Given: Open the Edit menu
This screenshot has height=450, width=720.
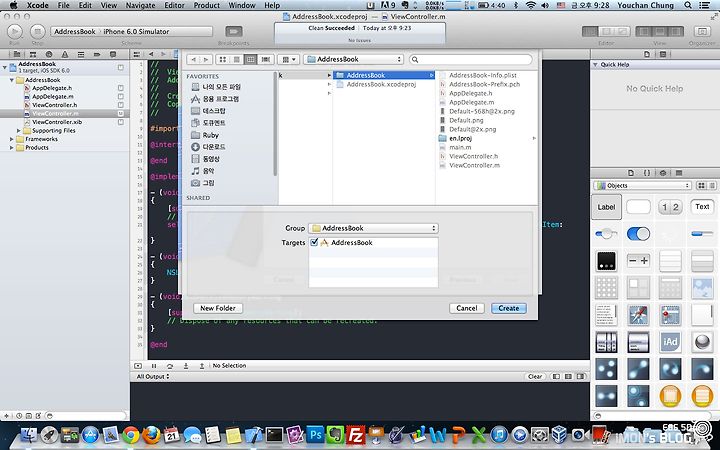Looking at the screenshot, I should 85,5.
